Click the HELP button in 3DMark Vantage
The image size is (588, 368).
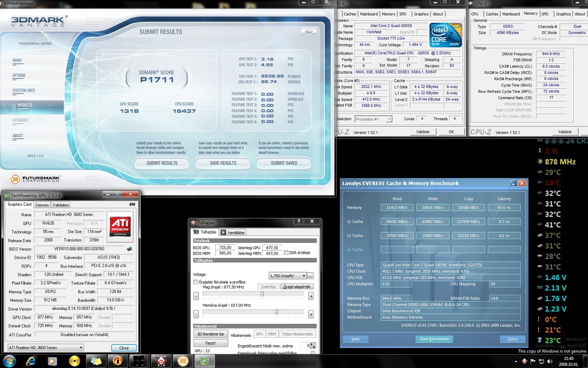(309, 32)
